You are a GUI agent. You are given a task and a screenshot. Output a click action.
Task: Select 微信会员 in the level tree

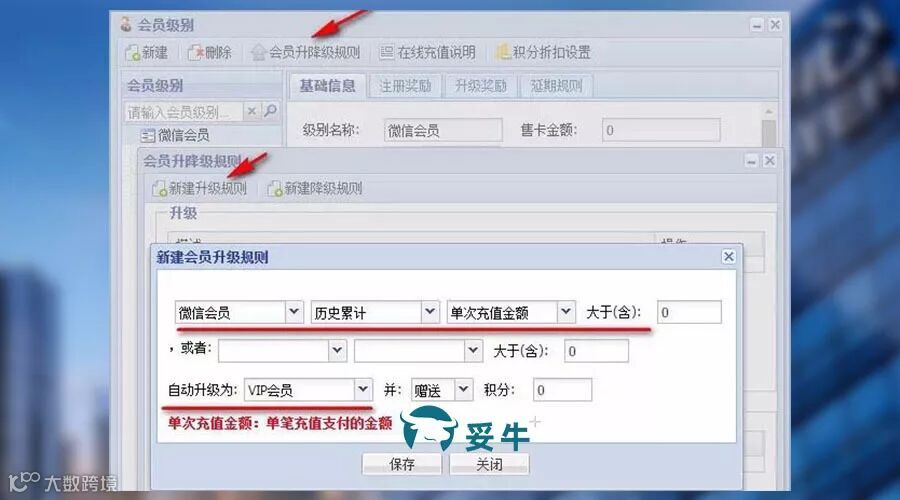tap(184, 135)
